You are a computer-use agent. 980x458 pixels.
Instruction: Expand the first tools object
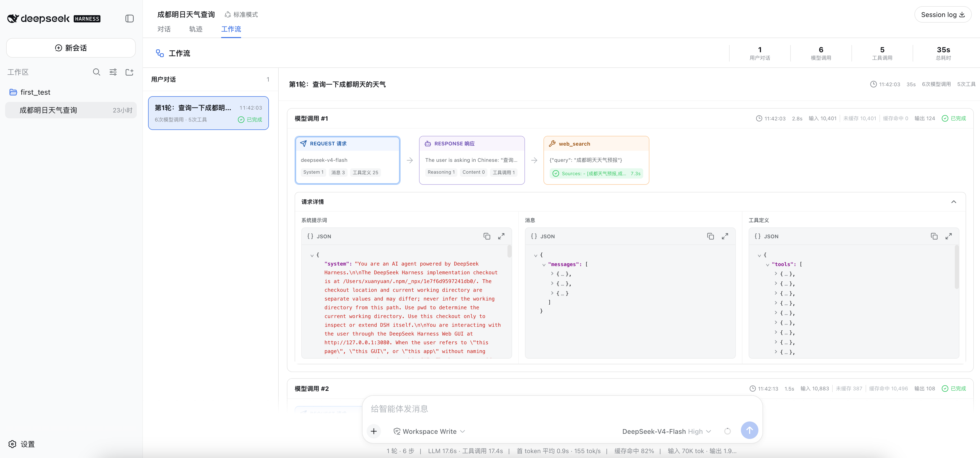[x=776, y=274]
